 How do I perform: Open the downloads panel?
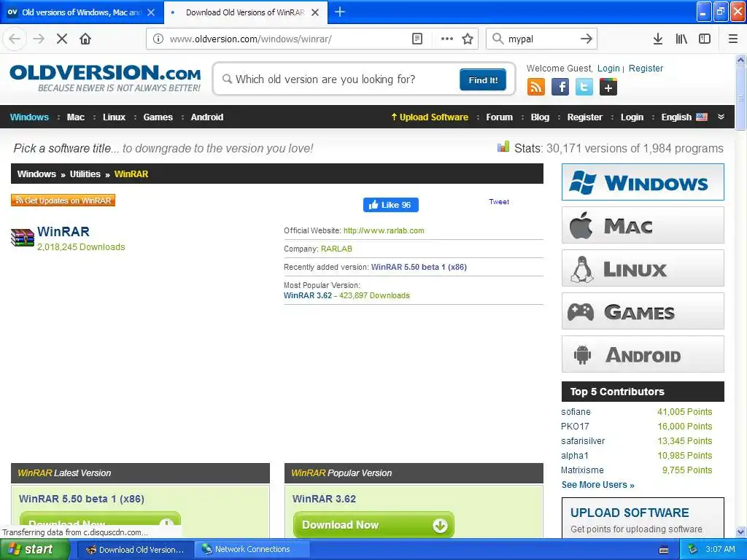tap(657, 39)
